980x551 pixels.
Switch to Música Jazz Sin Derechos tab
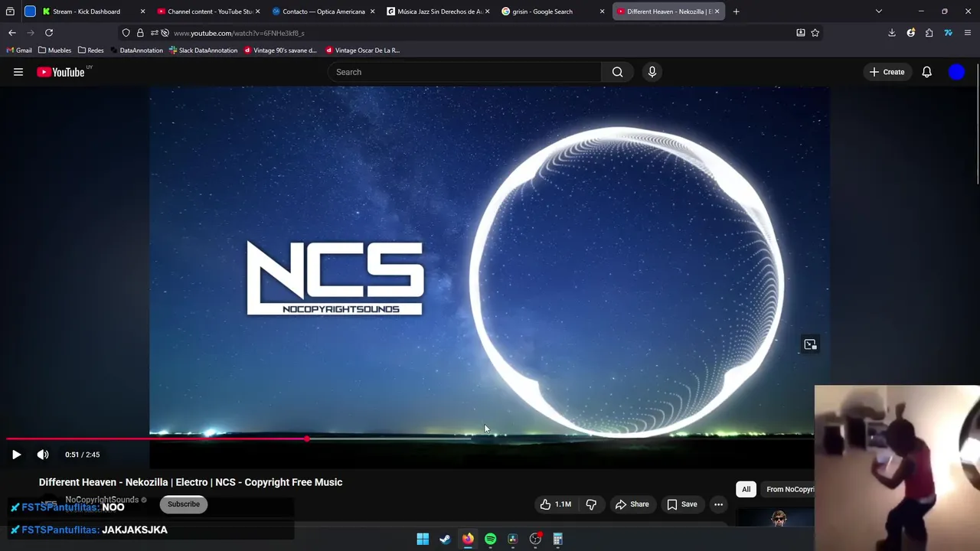tap(438, 11)
